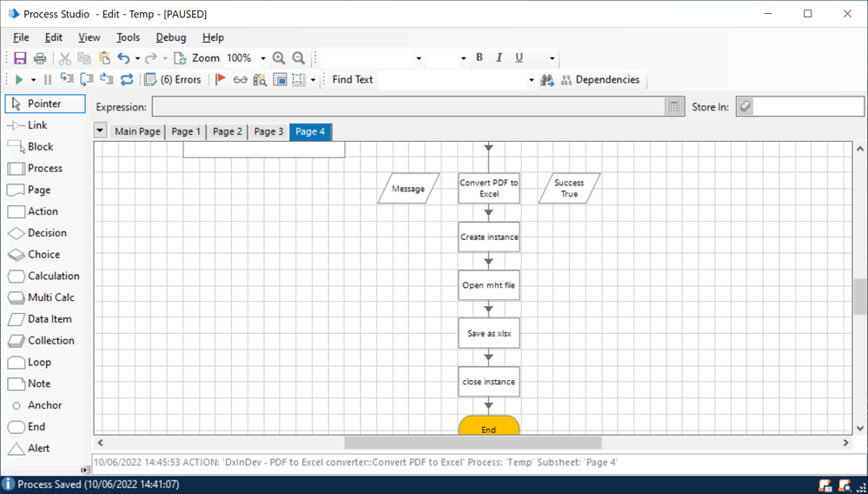The image size is (868, 494).
Task: Open the Zoom percentage dropdown
Action: [263, 58]
